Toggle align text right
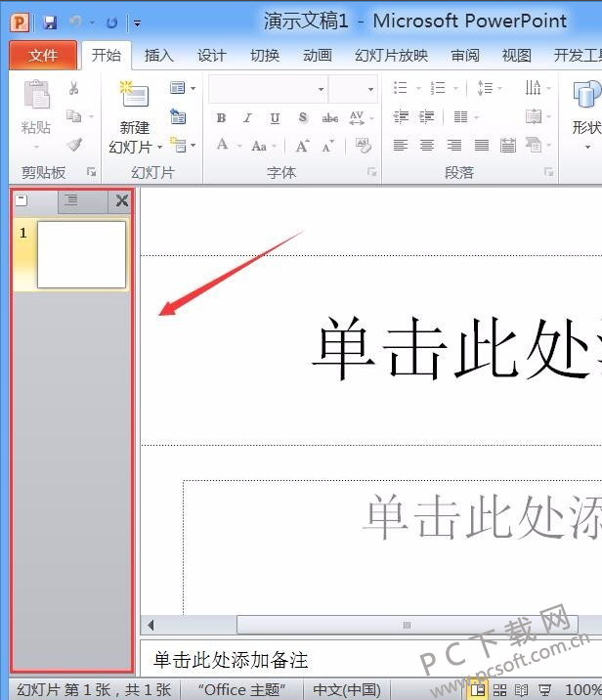The height and width of the screenshot is (700, 602). (454, 145)
